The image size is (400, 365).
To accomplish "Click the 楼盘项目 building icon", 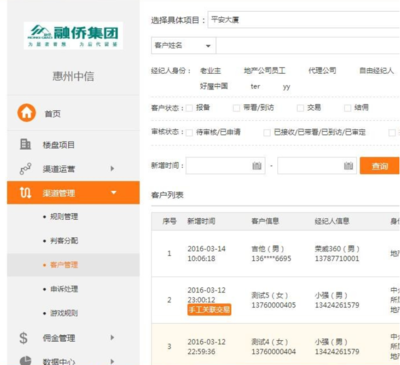I will click(25, 144).
